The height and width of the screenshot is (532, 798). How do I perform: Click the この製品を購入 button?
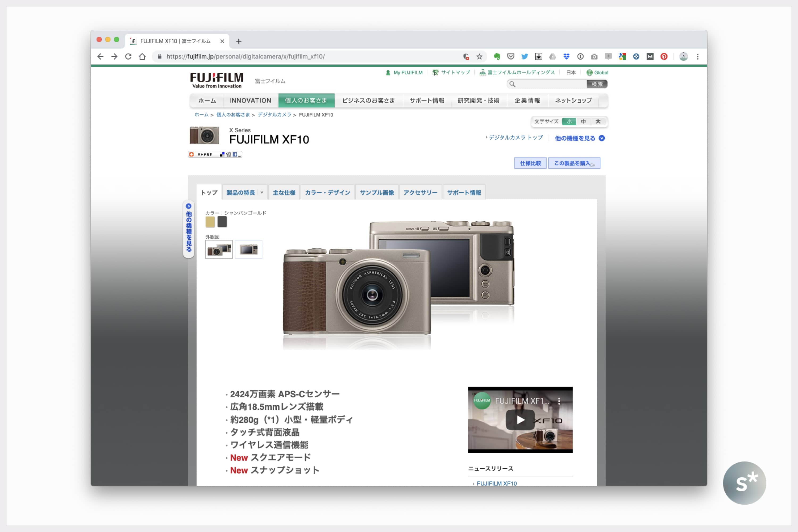(574, 163)
